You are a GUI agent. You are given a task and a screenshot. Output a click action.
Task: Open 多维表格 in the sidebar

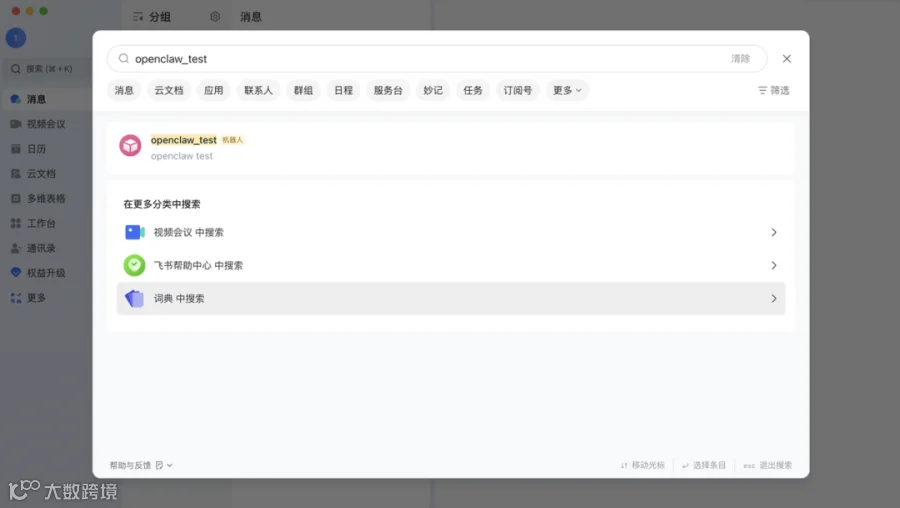coord(46,199)
